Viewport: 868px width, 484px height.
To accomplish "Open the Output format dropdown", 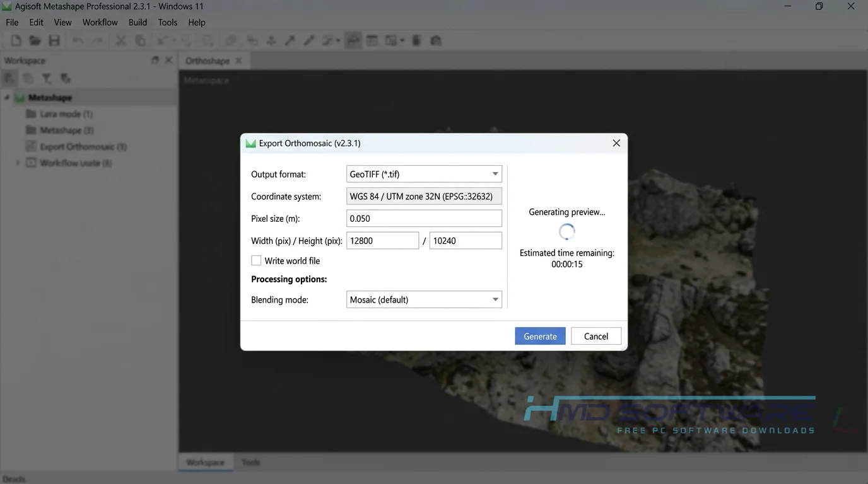I will 424,174.
